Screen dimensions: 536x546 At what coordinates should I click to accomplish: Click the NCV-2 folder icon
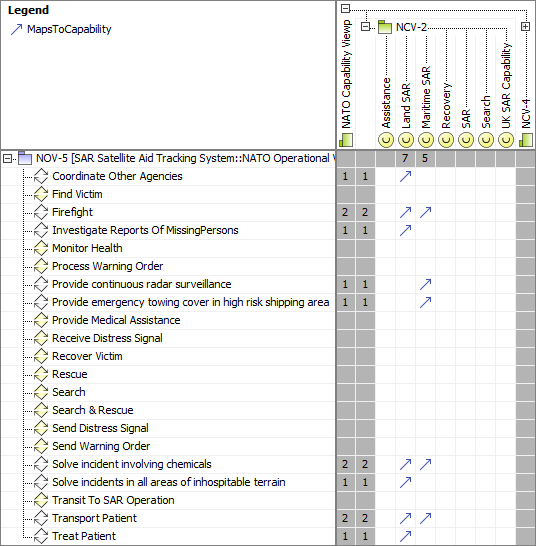click(x=385, y=27)
